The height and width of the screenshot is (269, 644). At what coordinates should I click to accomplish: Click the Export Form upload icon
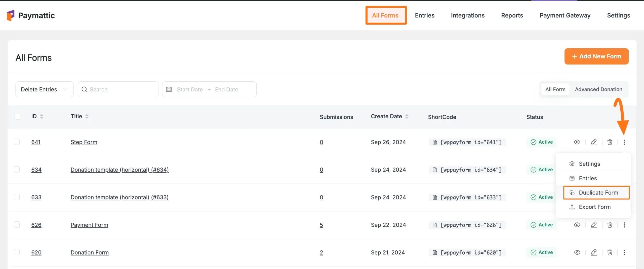point(572,207)
